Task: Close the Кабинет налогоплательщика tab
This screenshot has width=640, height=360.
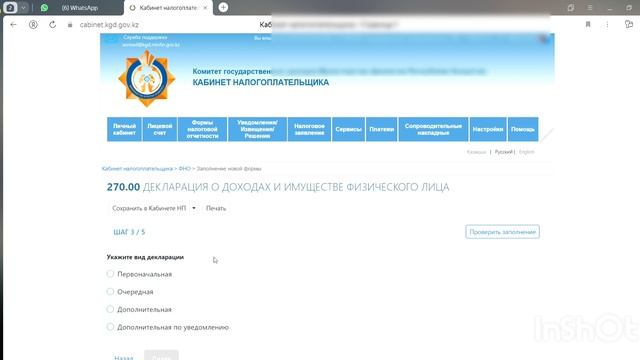Action: coord(205,7)
